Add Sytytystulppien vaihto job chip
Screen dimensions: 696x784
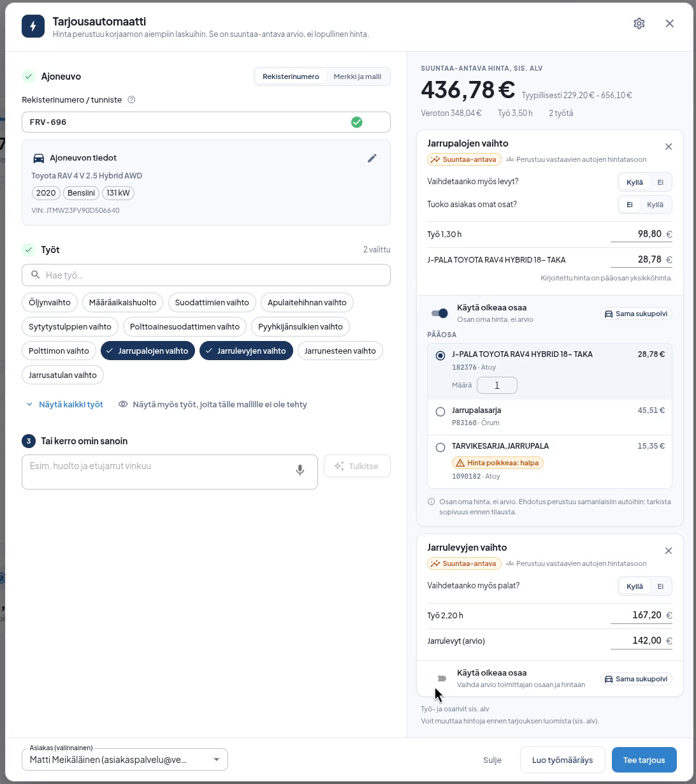coord(70,326)
